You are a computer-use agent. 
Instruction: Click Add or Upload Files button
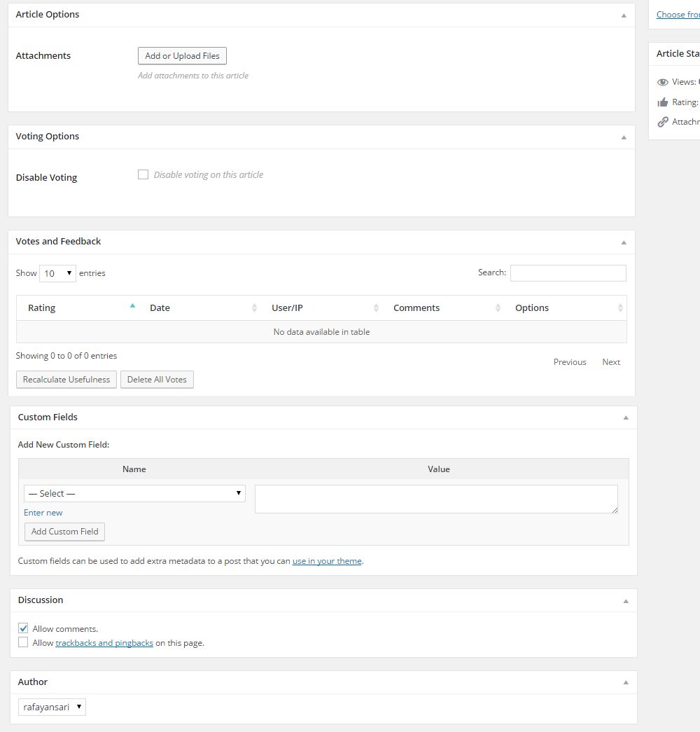click(182, 56)
